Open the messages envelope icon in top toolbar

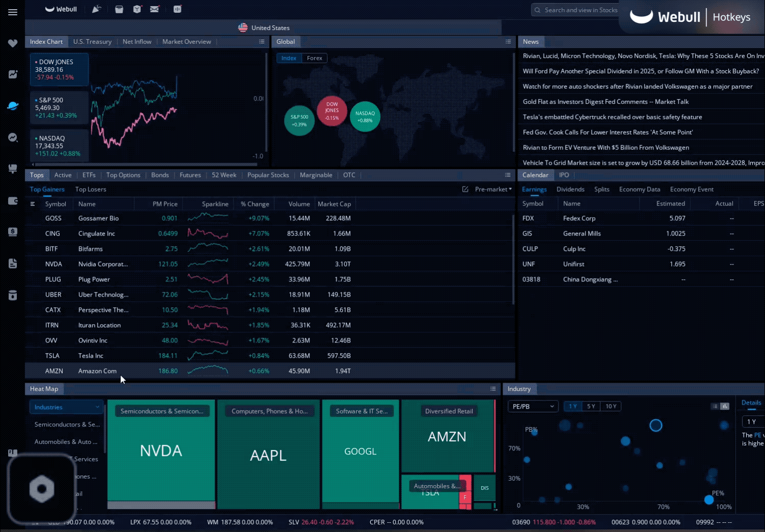pos(155,9)
